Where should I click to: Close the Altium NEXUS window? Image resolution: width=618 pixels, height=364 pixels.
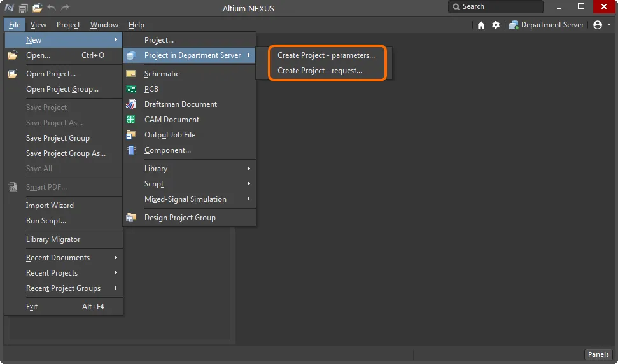(x=604, y=7)
